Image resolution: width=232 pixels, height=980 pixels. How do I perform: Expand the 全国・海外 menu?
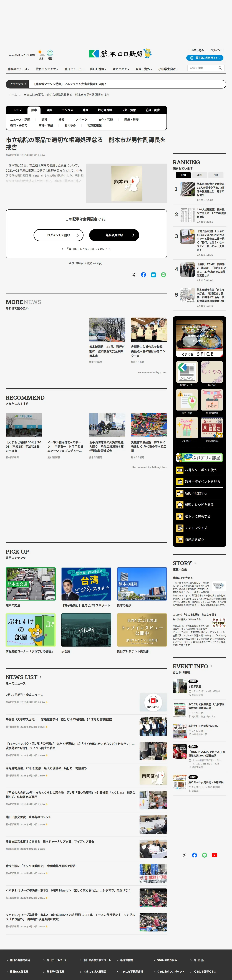tap(144, 69)
